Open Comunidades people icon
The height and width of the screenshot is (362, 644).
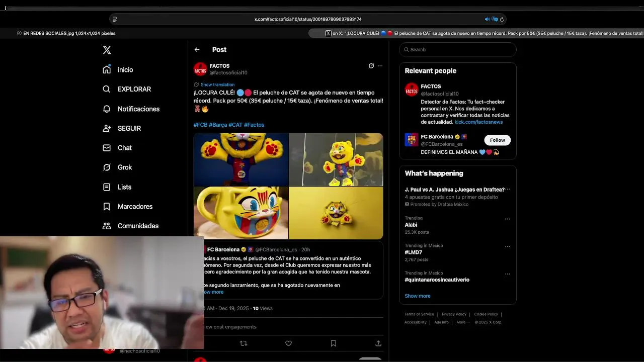(107, 226)
